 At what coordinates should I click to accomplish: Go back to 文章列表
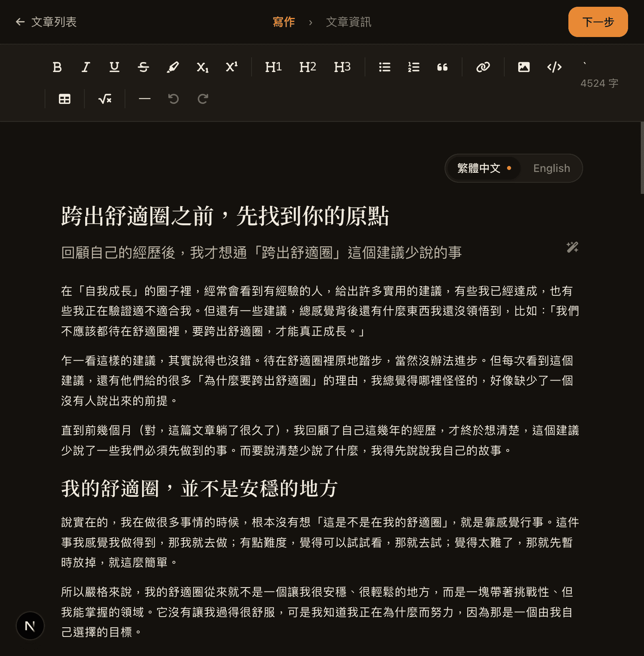46,22
